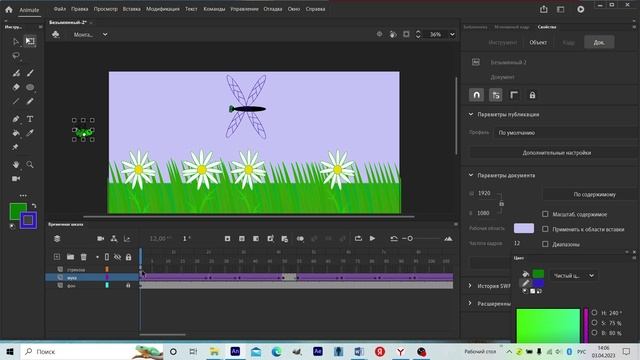640x360 pixels.
Task: Click the Animate home icon button
Action: tap(9, 9)
